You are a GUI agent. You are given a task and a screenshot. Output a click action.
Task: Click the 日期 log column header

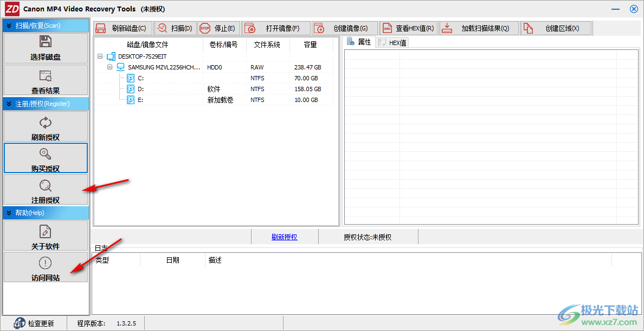172,260
